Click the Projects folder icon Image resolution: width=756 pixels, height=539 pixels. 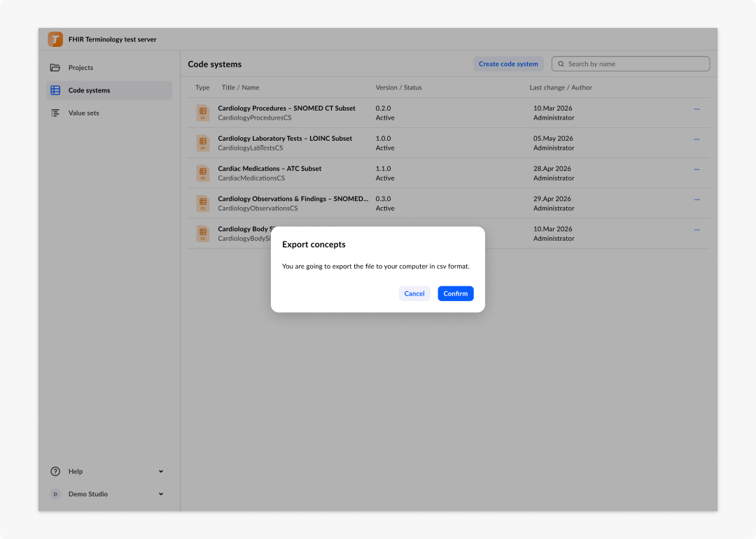click(55, 67)
